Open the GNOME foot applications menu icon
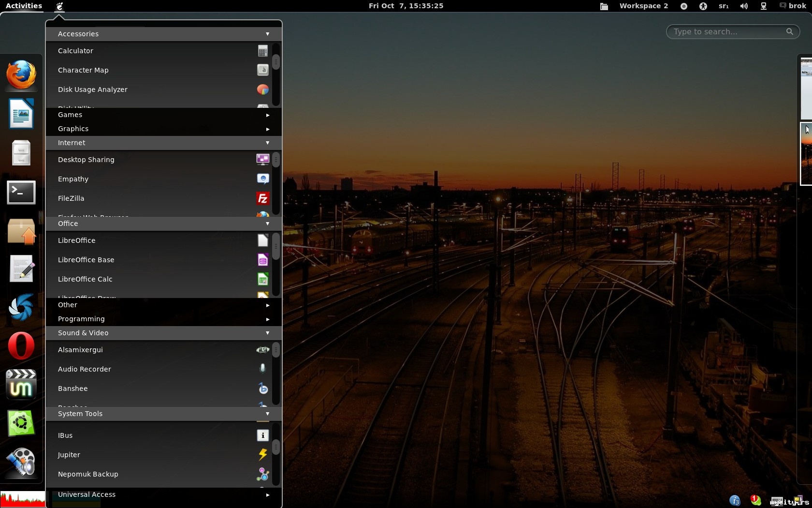 click(x=59, y=6)
